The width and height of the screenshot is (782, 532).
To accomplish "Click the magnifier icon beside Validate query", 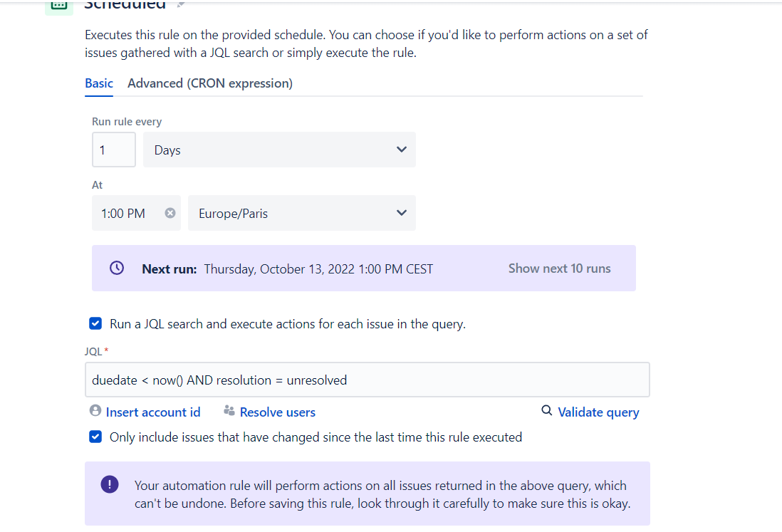I will click(x=546, y=410).
